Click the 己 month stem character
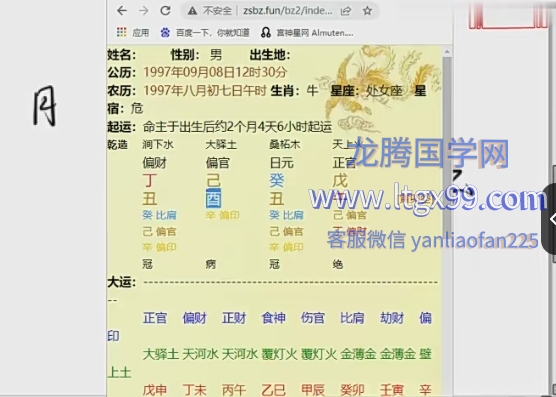This screenshot has width=556, height=397. (x=213, y=180)
